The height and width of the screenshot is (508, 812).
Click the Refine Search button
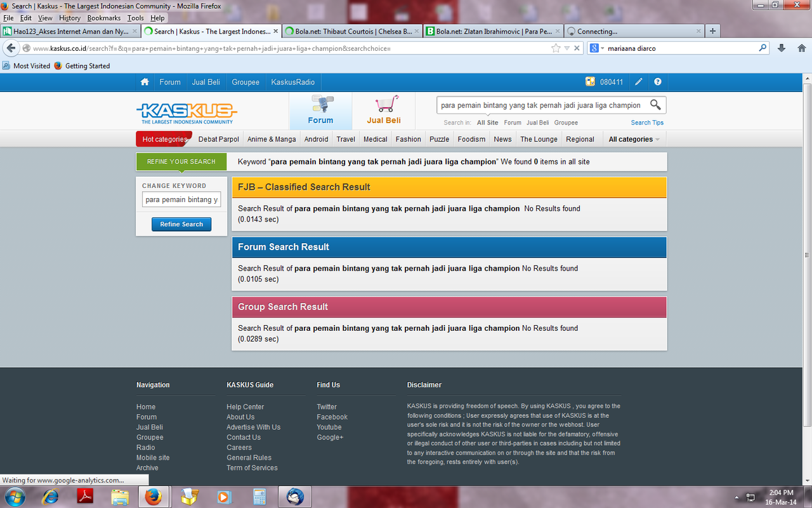coord(181,224)
